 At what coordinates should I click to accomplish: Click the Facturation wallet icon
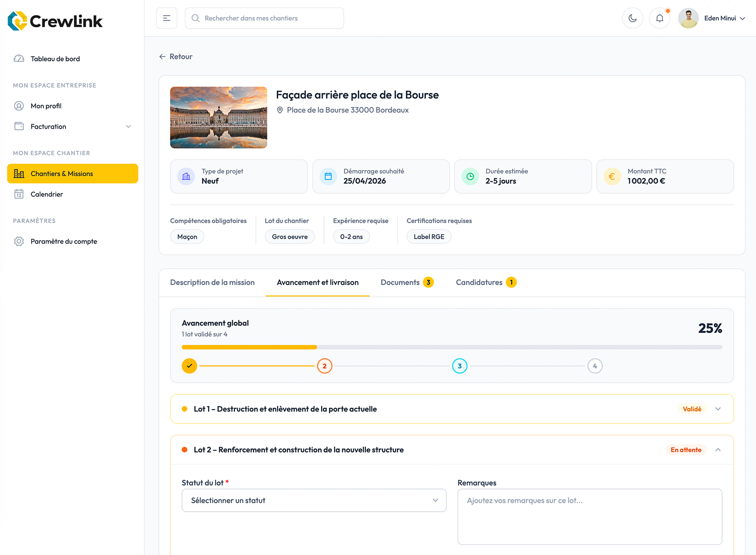tap(19, 126)
